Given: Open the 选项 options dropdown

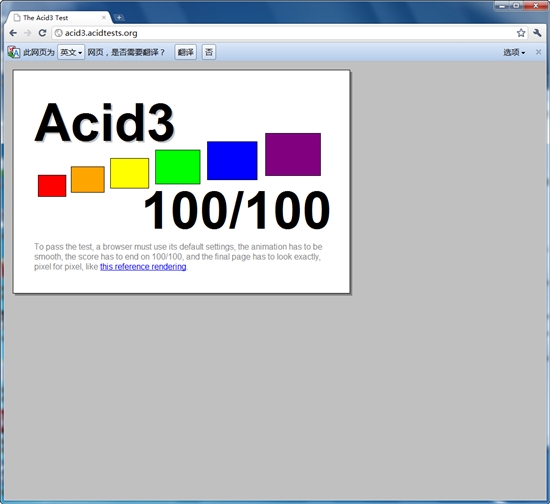Looking at the screenshot, I should [514, 52].
